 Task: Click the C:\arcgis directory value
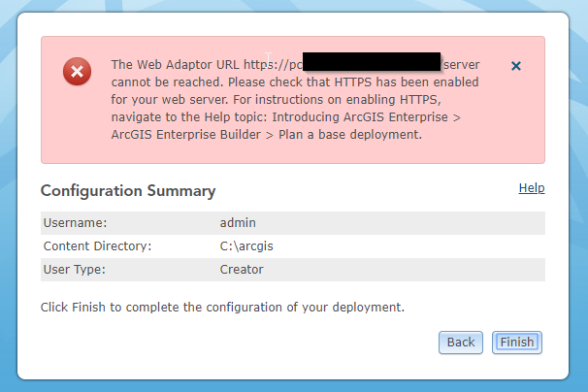[x=246, y=246]
